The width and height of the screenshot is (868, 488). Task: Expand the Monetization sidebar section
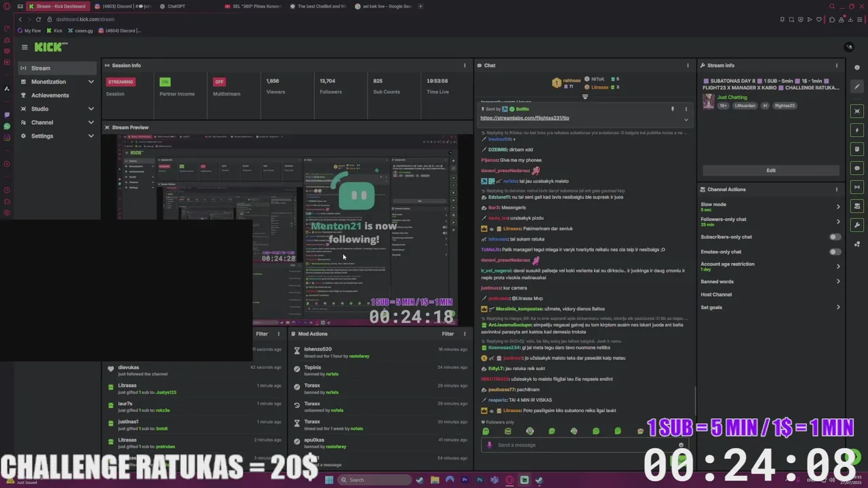coord(57,81)
